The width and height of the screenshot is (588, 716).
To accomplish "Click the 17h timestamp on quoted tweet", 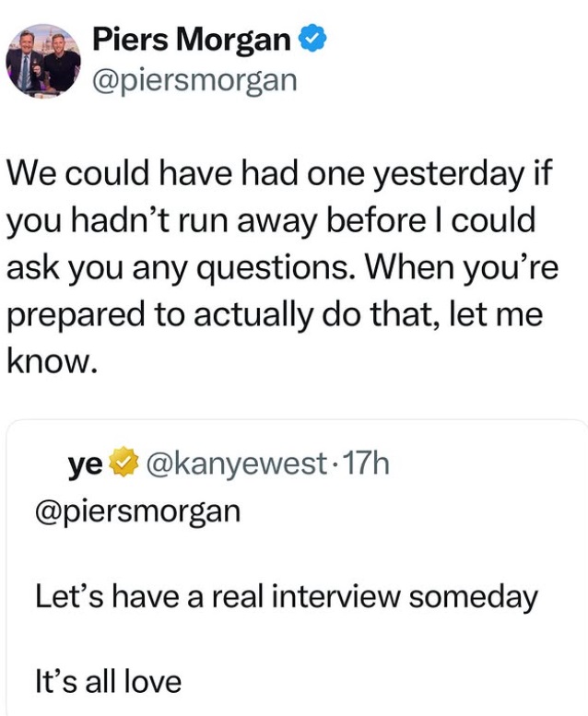I will pos(369,464).
